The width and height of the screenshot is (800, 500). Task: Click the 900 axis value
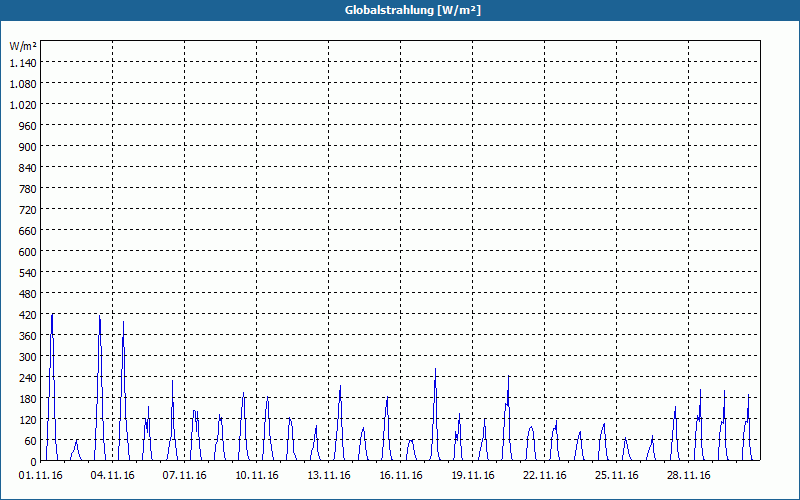[28, 147]
